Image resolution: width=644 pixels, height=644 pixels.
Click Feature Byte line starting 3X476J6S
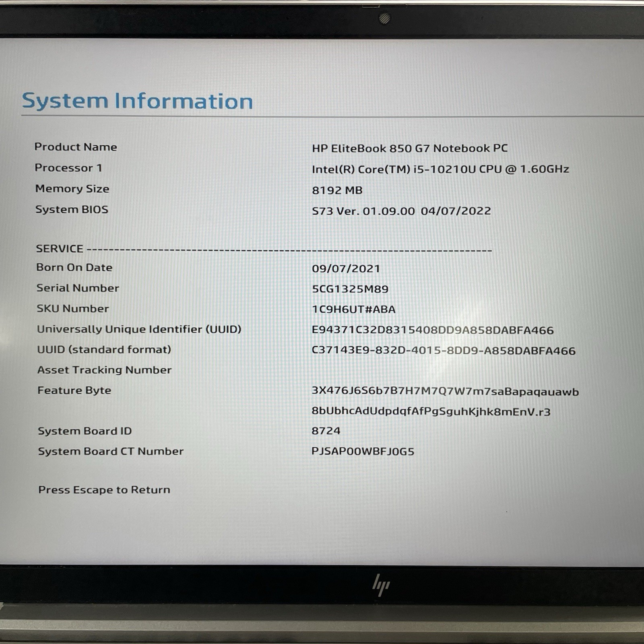coord(445,391)
